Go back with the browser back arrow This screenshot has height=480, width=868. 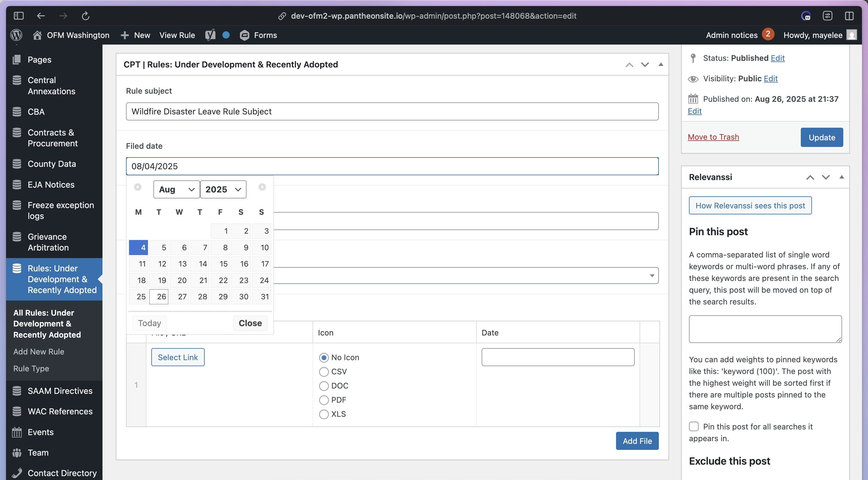click(41, 16)
